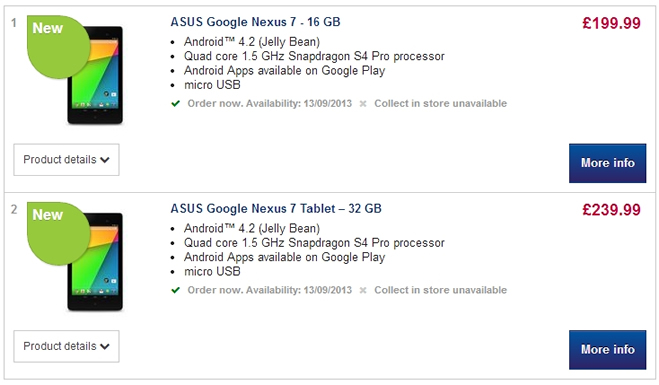Open More info for the £239.99 Nexus 7
The image size is (659, 385).
607,350
